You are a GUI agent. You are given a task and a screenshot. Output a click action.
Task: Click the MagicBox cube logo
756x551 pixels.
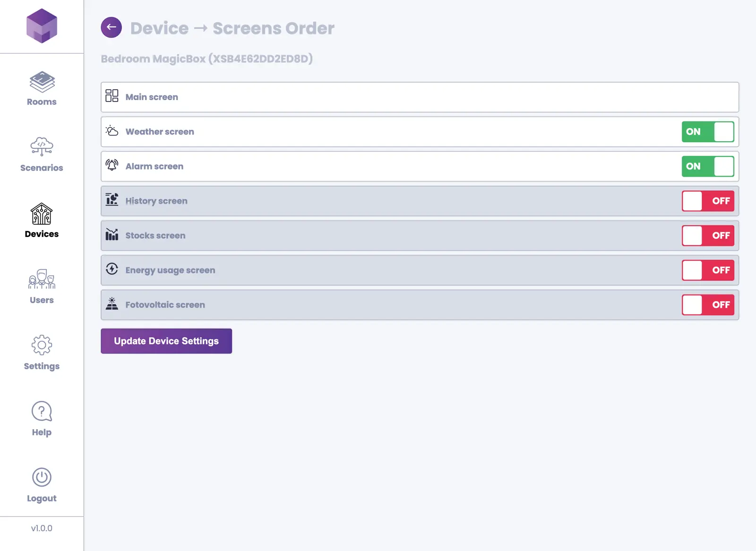[x=42, y=26]
